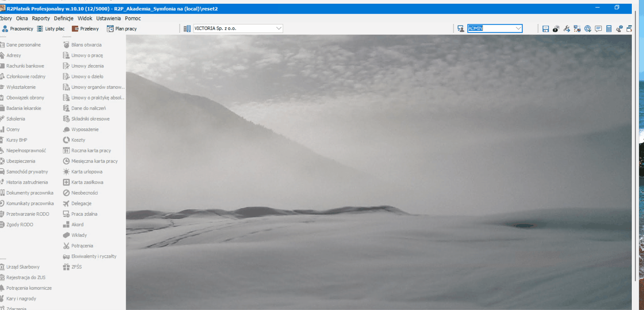Open the help chat bubbles icon
Screen dimensions: 644x310
(x=556, y=29)
